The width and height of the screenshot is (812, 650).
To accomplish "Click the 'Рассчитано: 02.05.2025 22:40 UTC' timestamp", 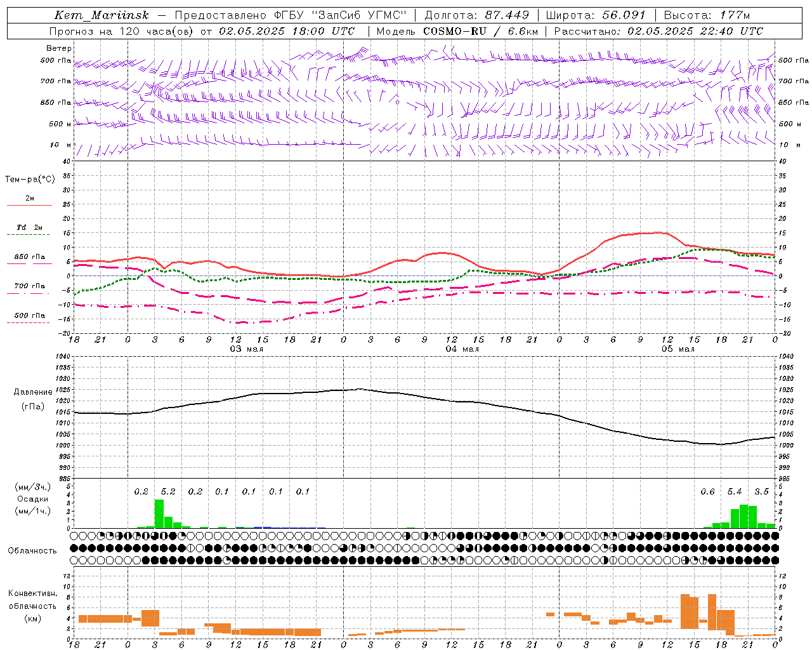I will pos(658,30).
